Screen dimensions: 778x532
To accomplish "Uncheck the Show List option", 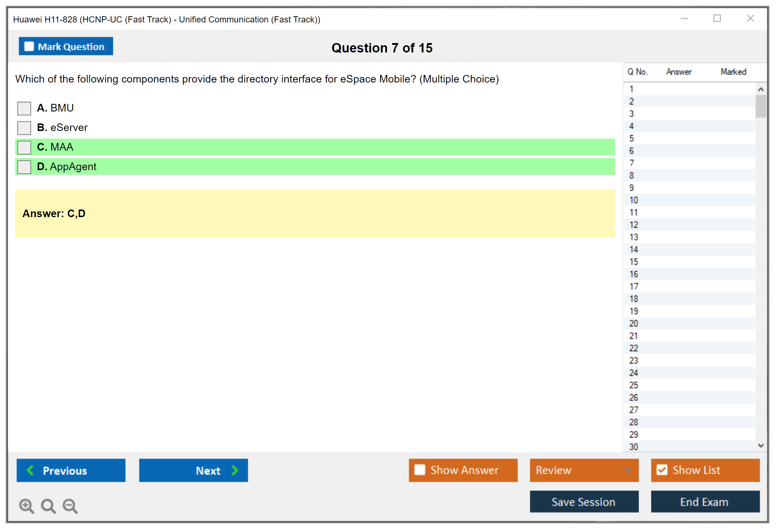I will point(662,470).
